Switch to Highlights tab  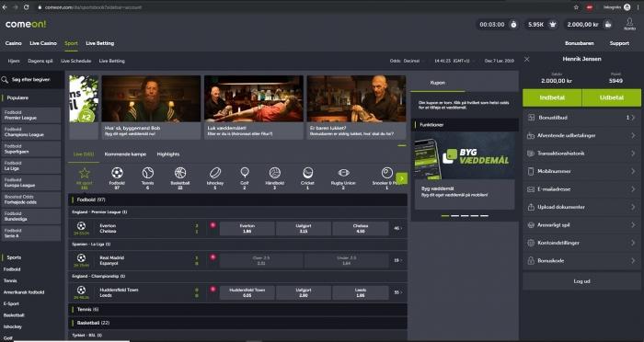pyautogui.click(x=168, y=154)
